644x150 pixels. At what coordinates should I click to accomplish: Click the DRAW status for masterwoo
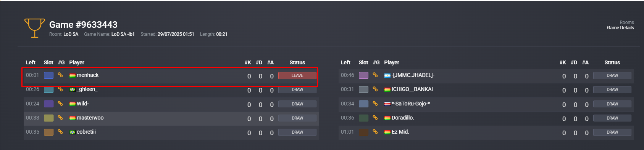[297, 118]
